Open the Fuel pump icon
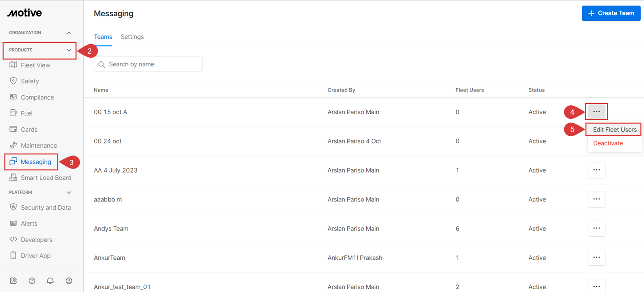The width and height of the screenshot is (644, 292). [13, 113]
